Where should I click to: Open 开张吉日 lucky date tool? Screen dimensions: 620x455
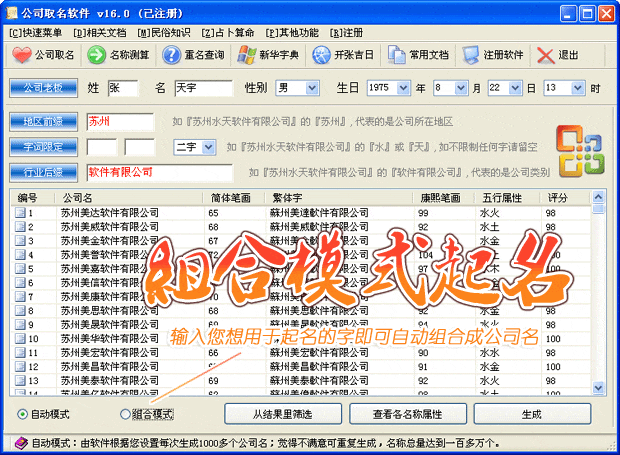pos(322,55)
